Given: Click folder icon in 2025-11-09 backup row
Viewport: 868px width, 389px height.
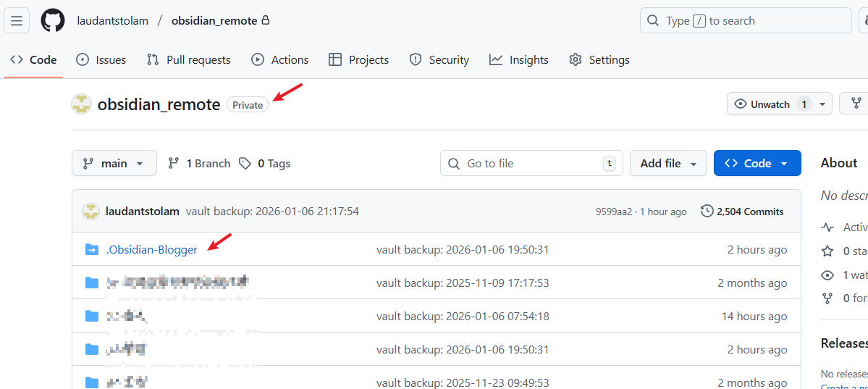Looking at the screenshot, I should [92, 283].
